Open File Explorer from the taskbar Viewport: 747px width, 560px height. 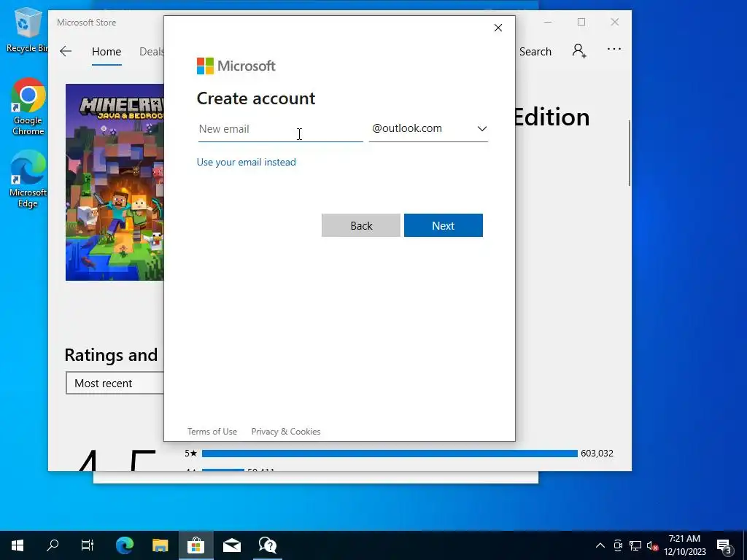click(160, 545)
